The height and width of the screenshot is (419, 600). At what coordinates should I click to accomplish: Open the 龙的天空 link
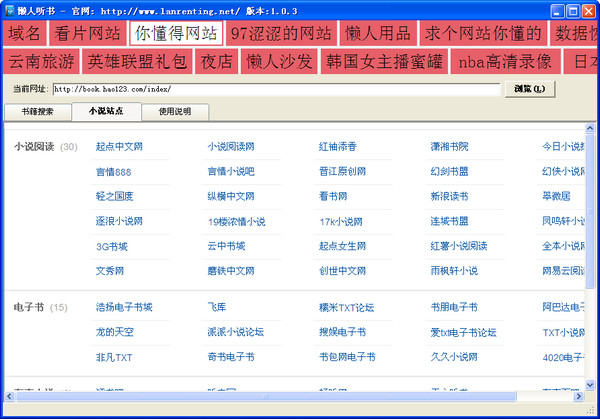115,332
